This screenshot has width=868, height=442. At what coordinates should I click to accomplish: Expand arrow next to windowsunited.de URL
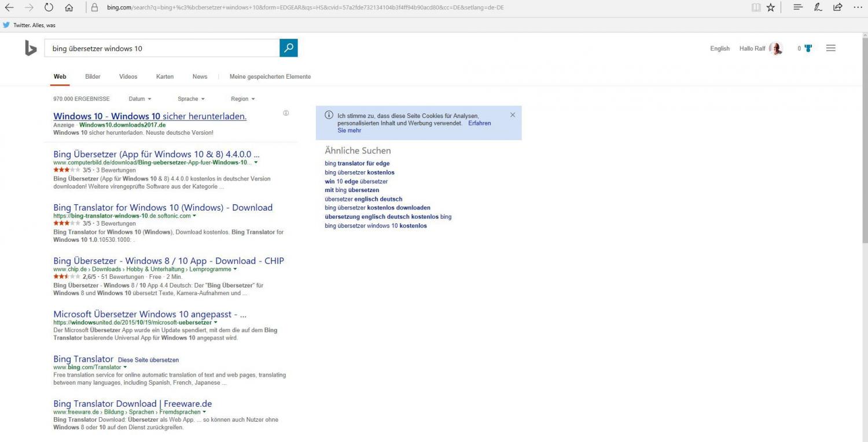(x=216, y=322)
